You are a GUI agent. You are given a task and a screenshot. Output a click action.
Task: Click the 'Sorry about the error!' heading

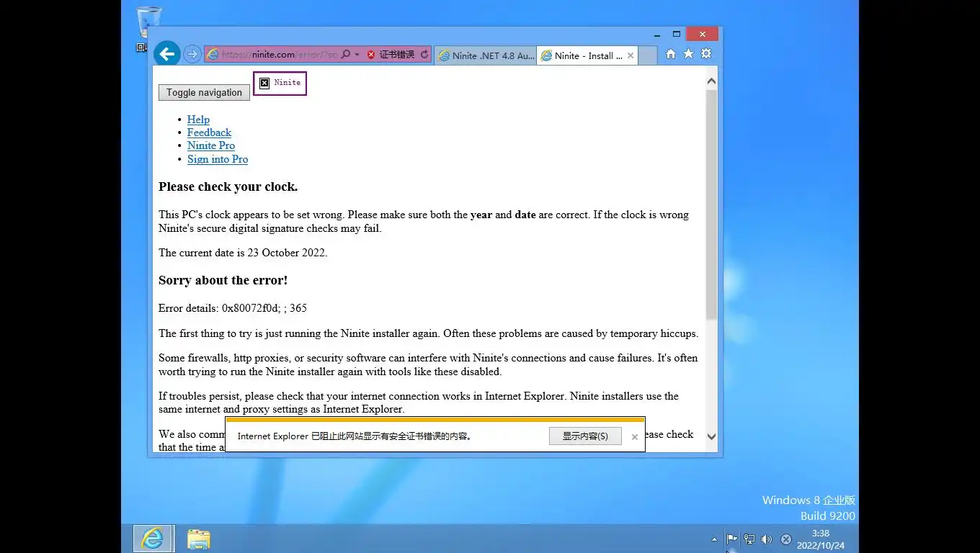[x=223, y=280]
